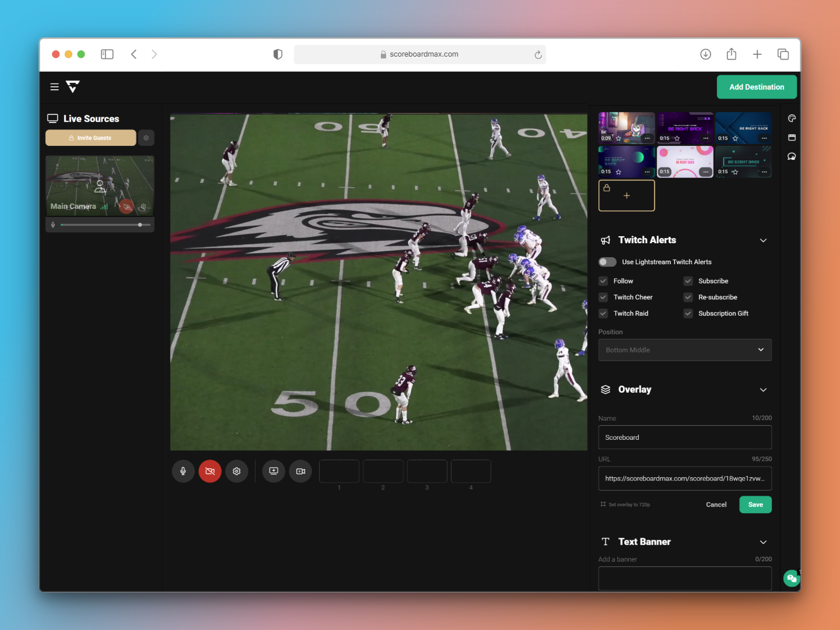Viewport: 840px width, 630px height.
Task: Mute the Main Camera microphone icon
Action: 53,225
